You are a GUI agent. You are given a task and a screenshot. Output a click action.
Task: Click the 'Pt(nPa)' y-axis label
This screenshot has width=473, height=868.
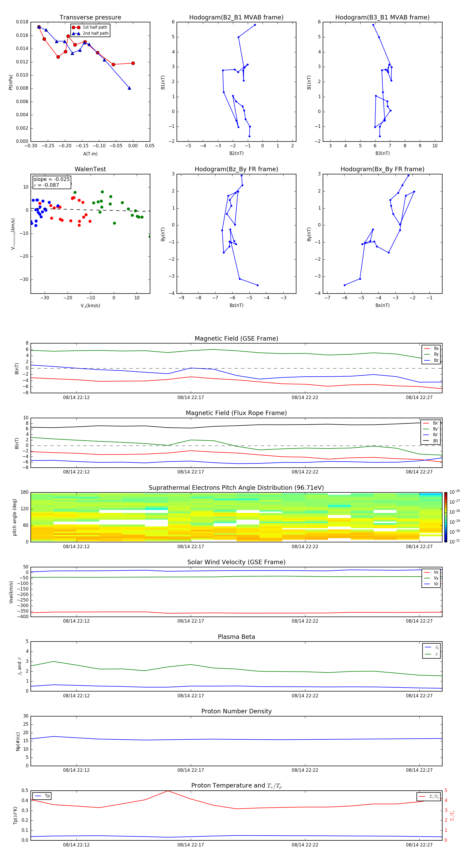pos(11,82)
